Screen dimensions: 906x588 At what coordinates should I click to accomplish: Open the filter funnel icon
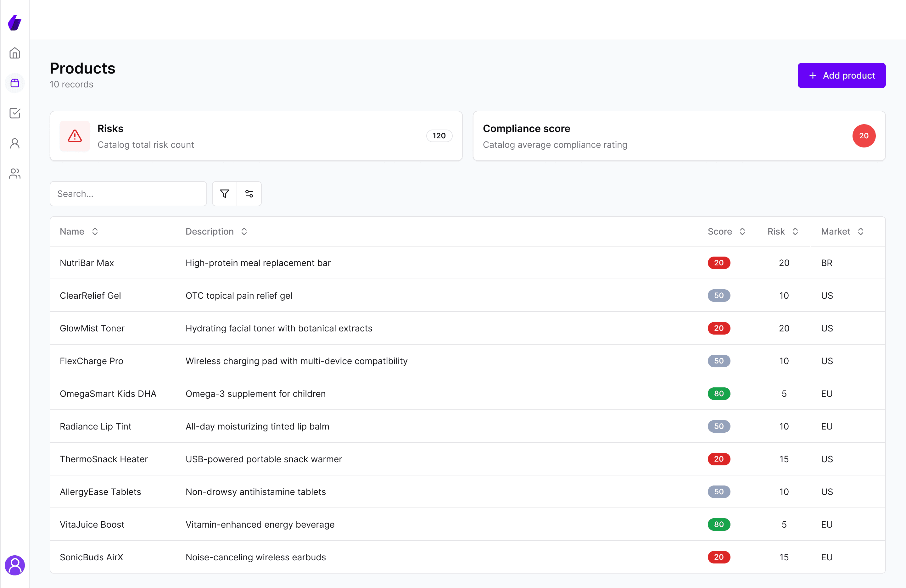coord(225,194)
